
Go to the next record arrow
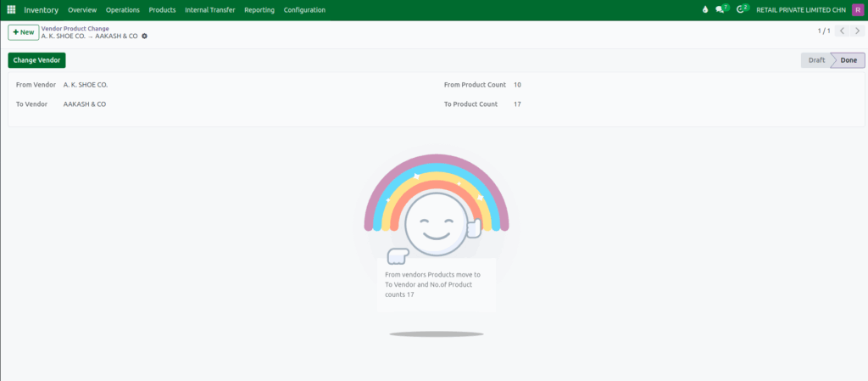(x=857, y=31)
